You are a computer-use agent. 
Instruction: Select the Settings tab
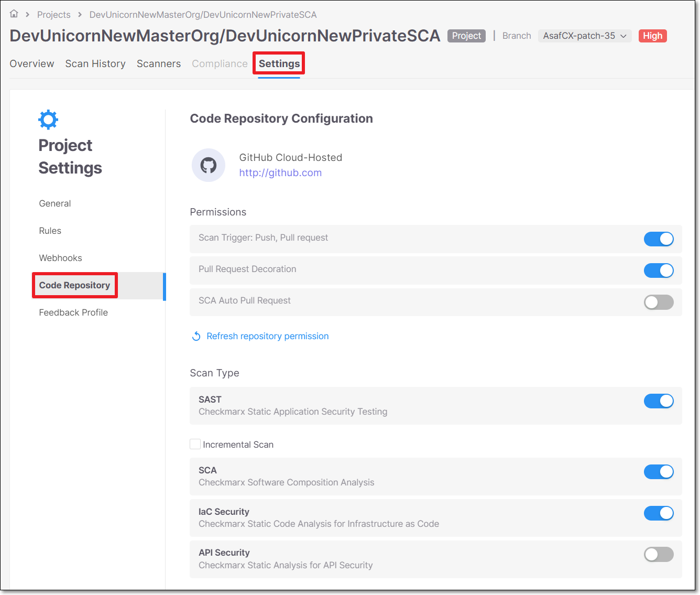point(279,63)
